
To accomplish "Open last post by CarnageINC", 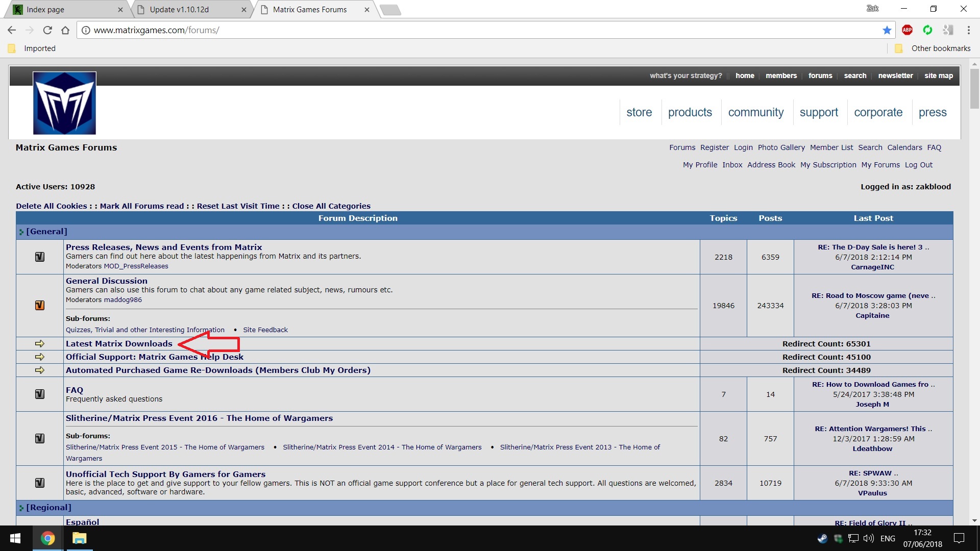I will [873, 267].
